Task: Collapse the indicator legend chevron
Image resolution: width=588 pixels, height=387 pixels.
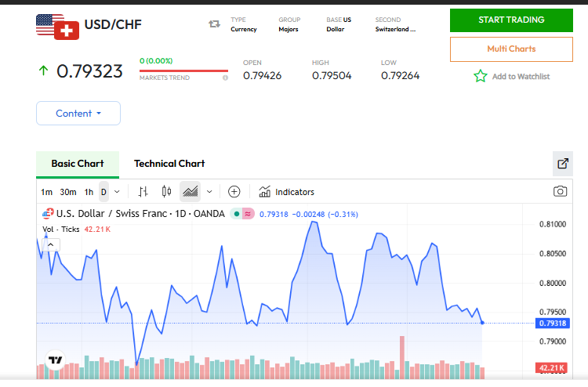Action: coord(50,244)
